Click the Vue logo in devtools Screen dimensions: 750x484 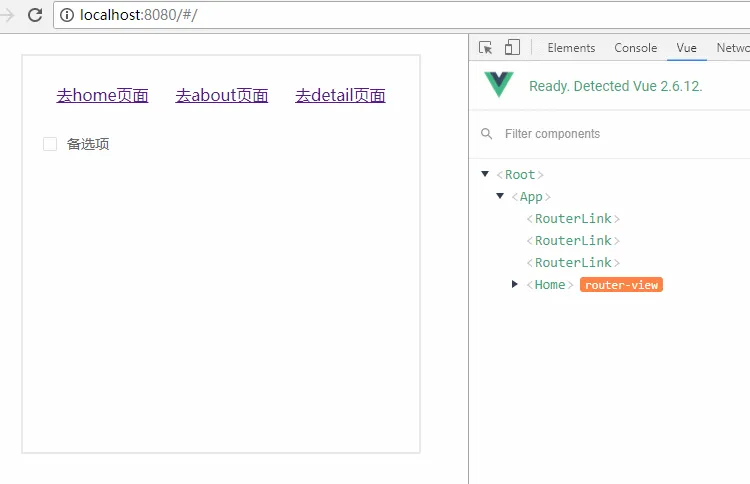(x=499, y=85)
